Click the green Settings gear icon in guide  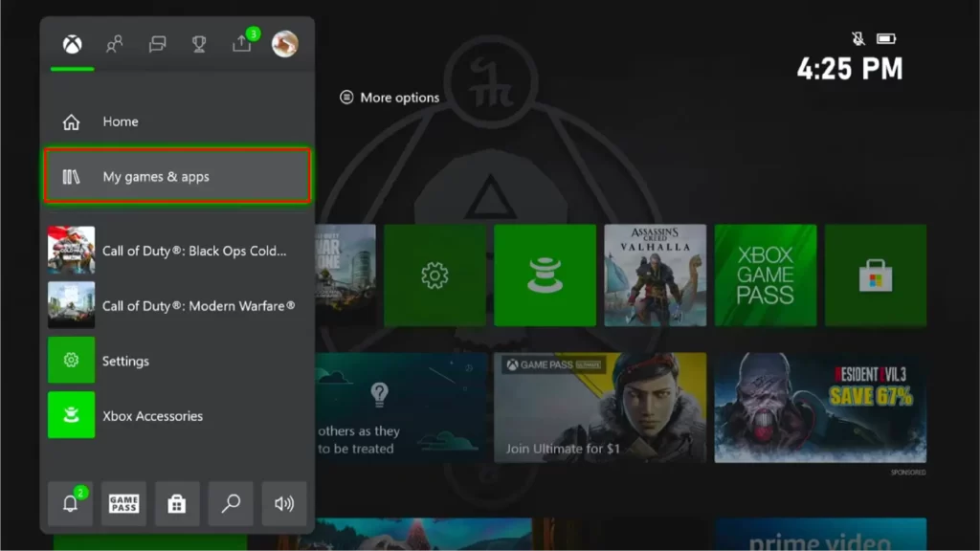point(71,360)
